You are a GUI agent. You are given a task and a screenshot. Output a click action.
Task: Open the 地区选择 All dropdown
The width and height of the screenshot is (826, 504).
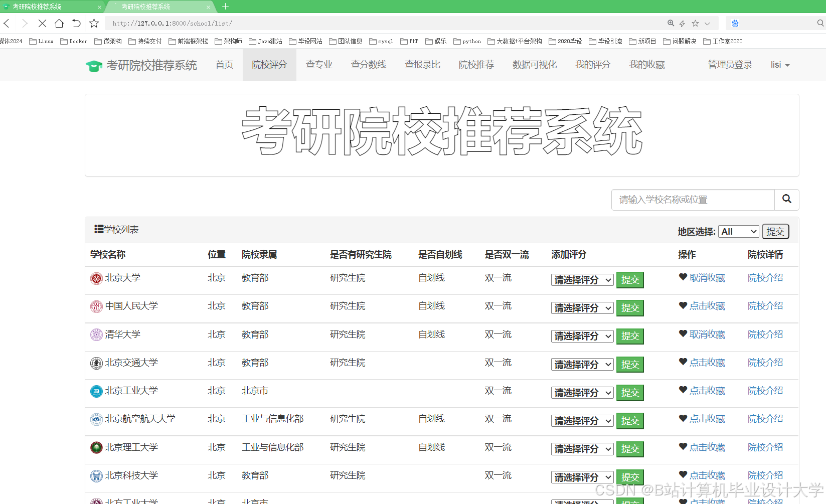738,231
